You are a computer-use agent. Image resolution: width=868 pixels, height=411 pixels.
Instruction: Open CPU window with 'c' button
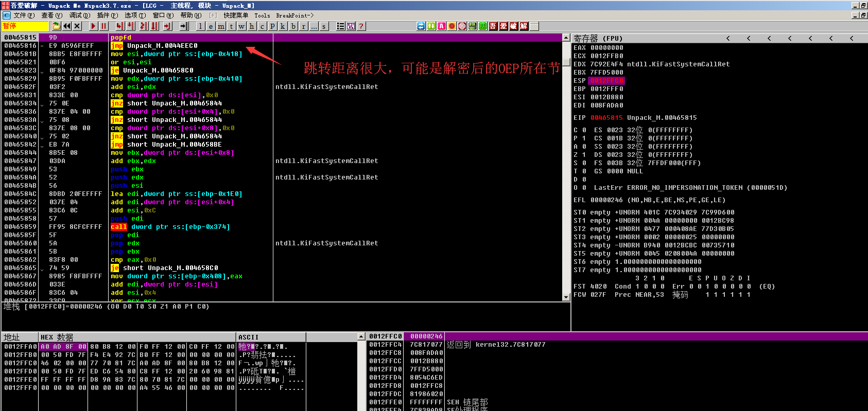[262, 26]
